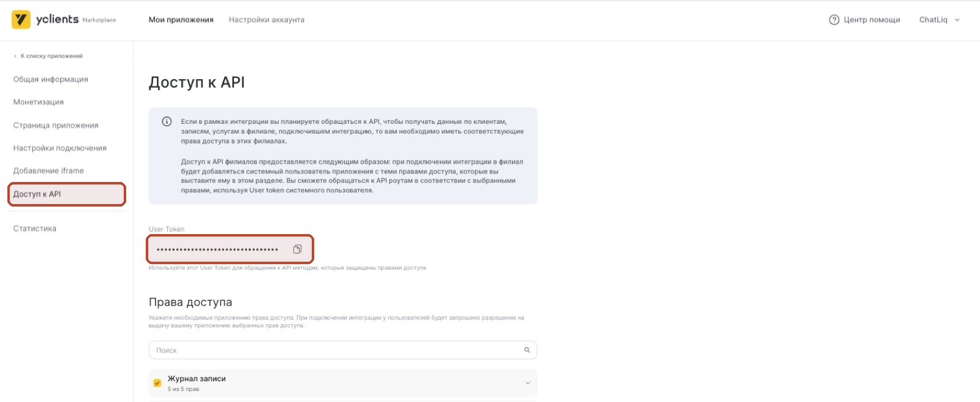Click back arrow to applications list

pyautogui.click(x=15, y=56)
